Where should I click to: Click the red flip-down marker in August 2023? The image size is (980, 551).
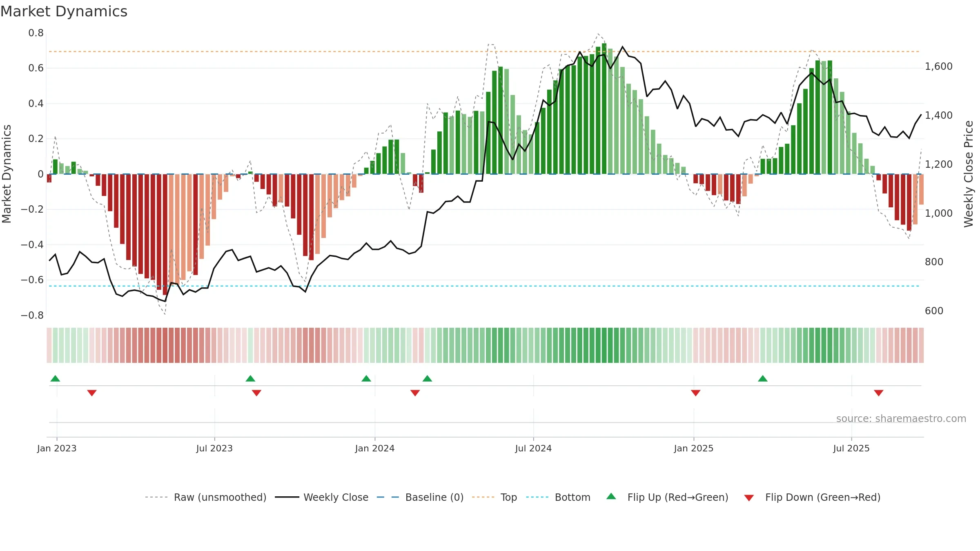256,393
